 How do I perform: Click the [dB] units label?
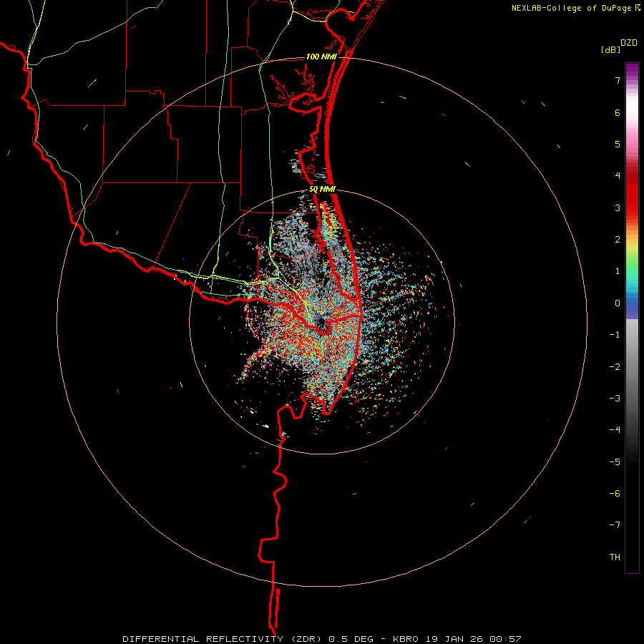click(x=610, y=50)
